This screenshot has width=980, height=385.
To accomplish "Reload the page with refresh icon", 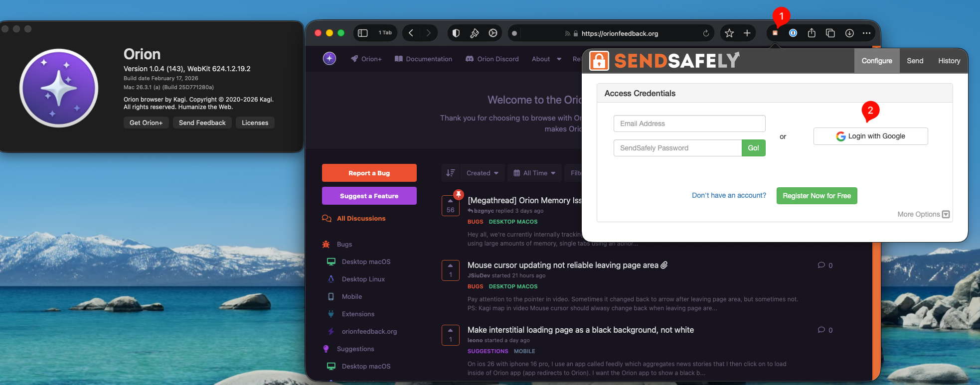I will [x=706, y=33].
